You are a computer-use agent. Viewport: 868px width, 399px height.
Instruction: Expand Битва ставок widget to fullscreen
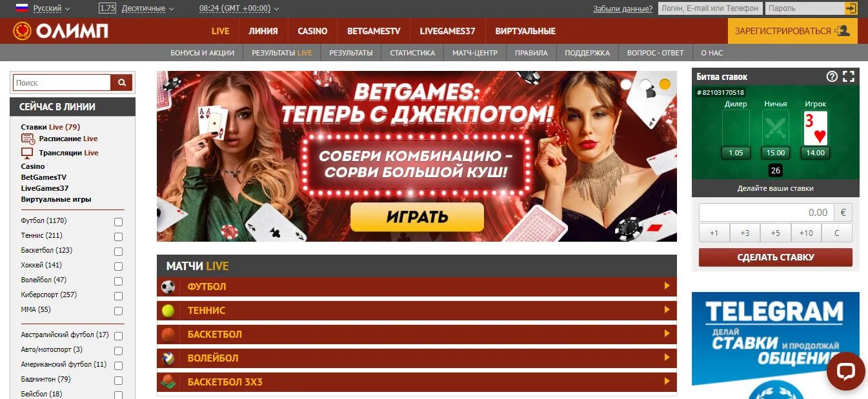849,76
